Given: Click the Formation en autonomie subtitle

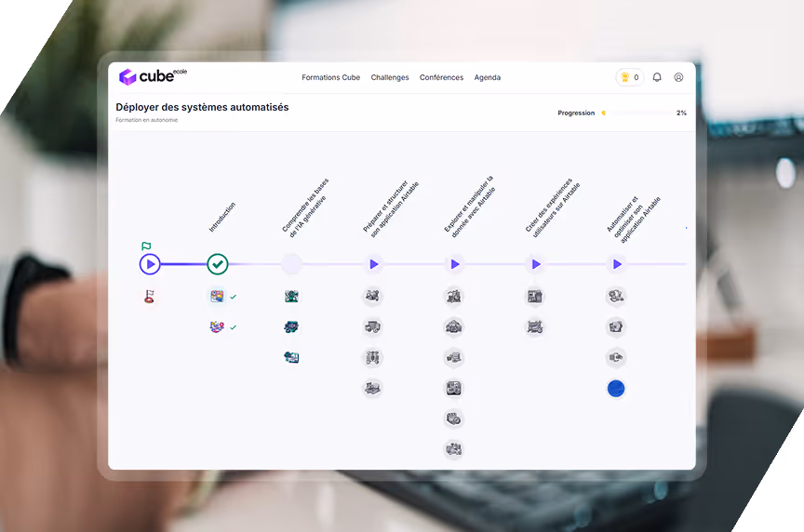Looking at the screenshot, I should 147,120.
